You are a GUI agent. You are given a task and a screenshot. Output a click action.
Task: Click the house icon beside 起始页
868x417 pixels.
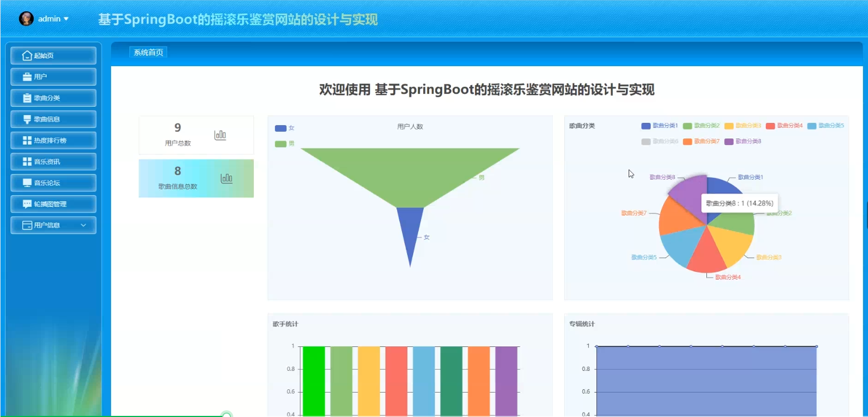27,56
